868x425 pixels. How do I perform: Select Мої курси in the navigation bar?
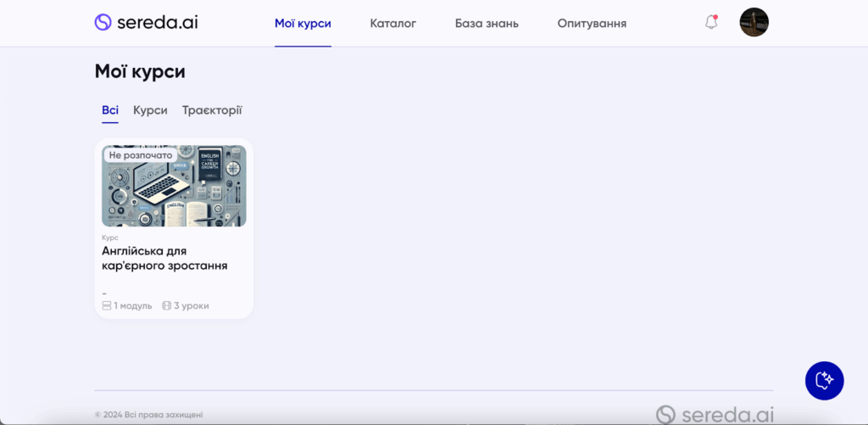click(303, 23)
